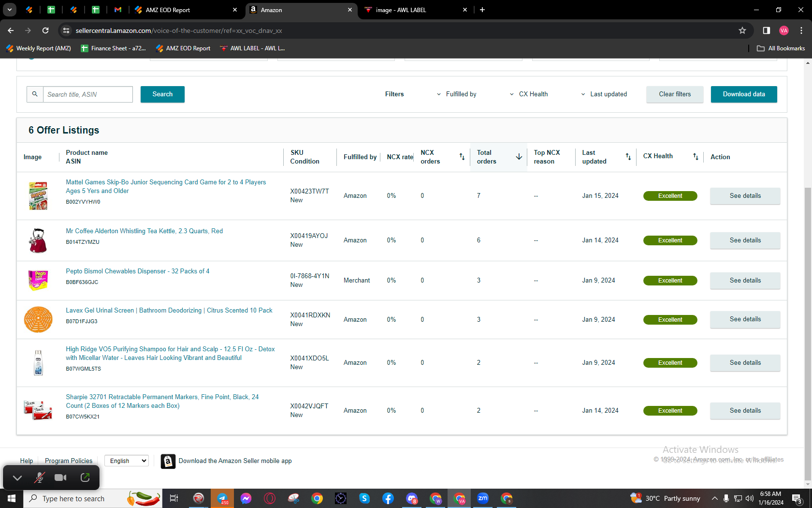The image size is (812, 508).
Task: Toggle video camera in meeting bar
Action: click(x=61, y=478)
